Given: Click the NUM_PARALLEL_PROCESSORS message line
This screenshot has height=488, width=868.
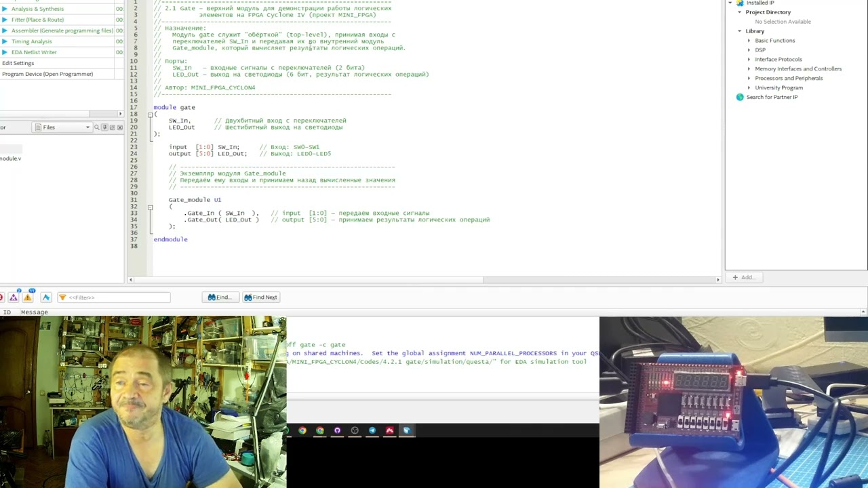Looking at the screenshot, I should point(443,353).
